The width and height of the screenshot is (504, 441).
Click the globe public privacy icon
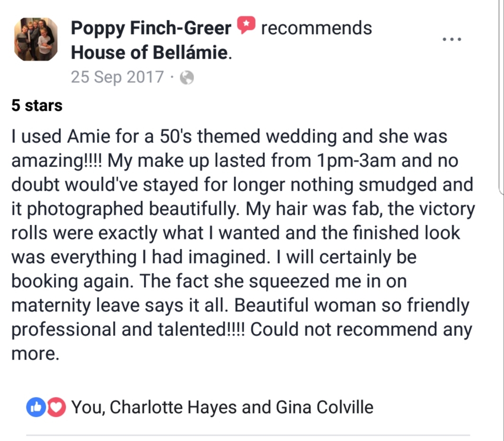[x=187, y=78]
